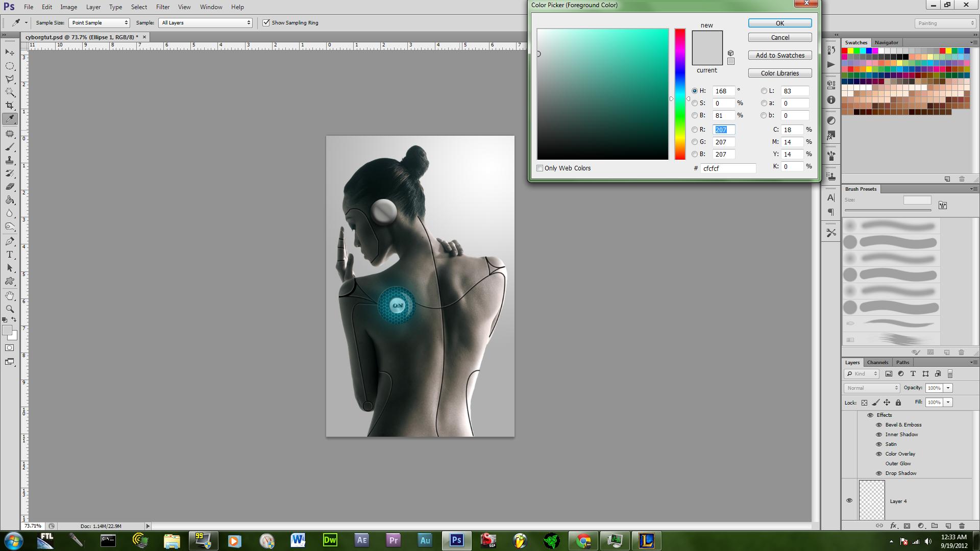
Task: Open the Opacity slider dropdown arrow
Action: 948,388
